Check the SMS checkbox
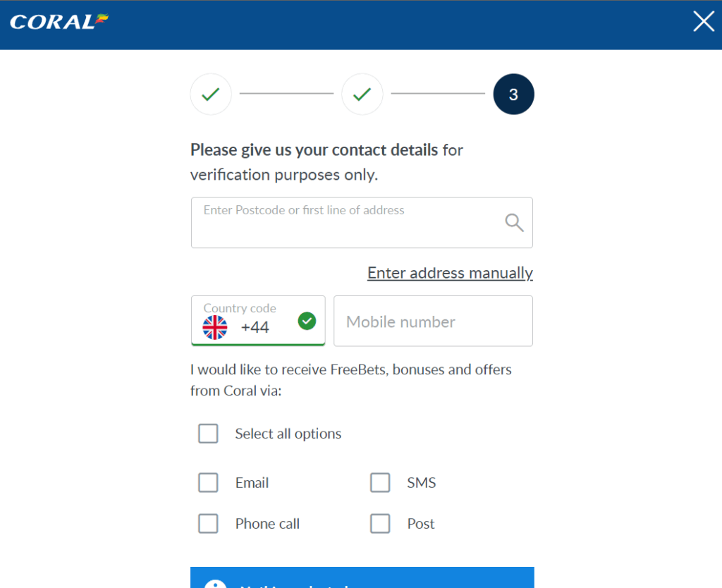Viewport: 722px width, 588px height. coord(380,483)
